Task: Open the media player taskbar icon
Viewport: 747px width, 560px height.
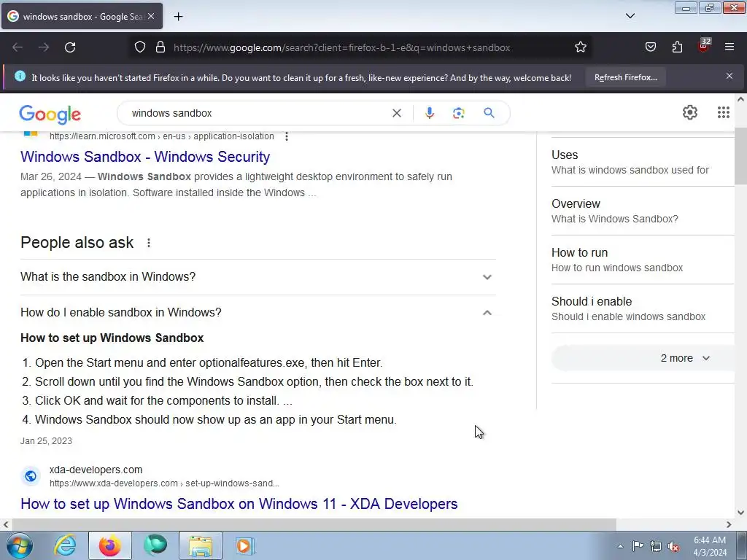Action: [x=245, y=545]
